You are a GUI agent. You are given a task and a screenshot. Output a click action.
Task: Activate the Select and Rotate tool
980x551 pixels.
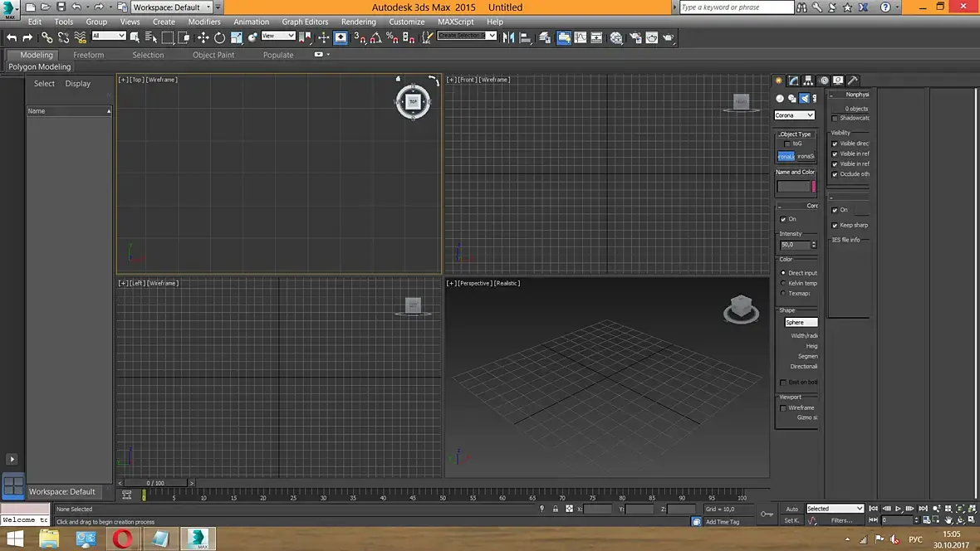[x=219, y=37]
